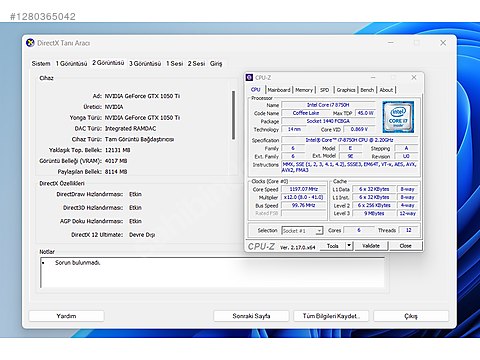Click the CPU specification field
Viewport: 480px width, 360px height.
coord(349,140)
